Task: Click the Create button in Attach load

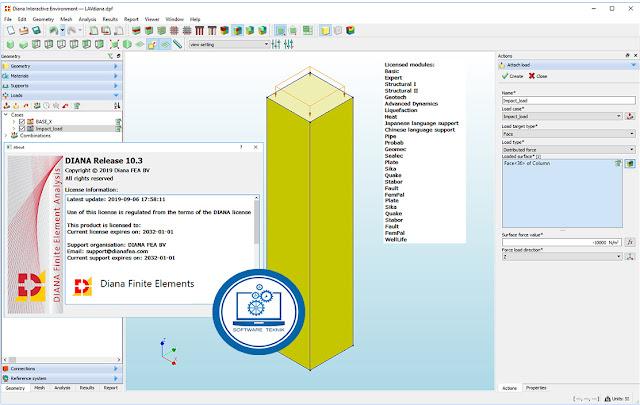Action: coord(513,76)
